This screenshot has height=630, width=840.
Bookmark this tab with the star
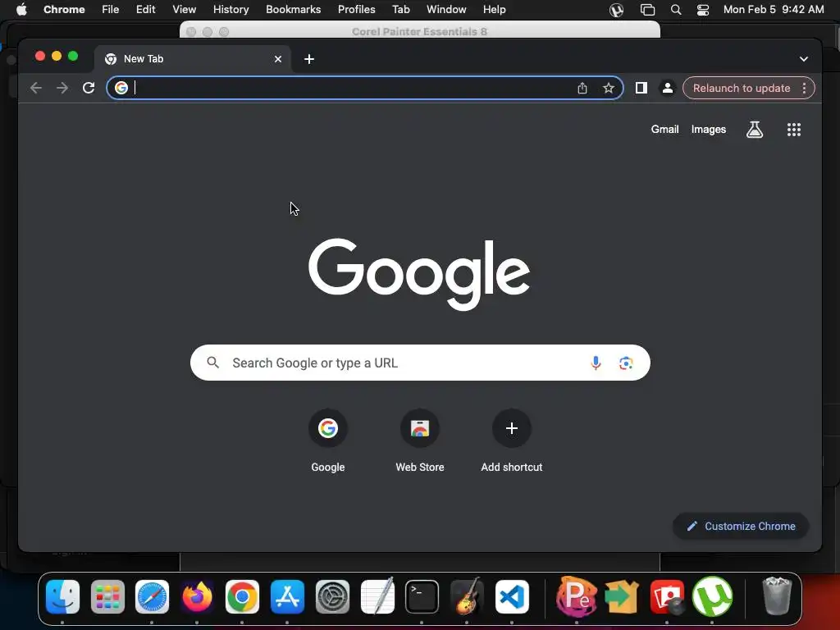[609, 88]
